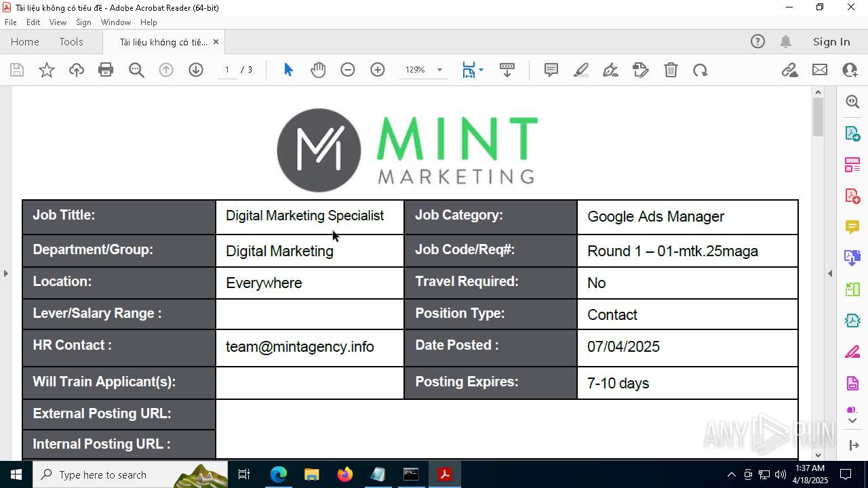Star this file as a favorite
The image size is (868, 488).
(x=47, y=70)
